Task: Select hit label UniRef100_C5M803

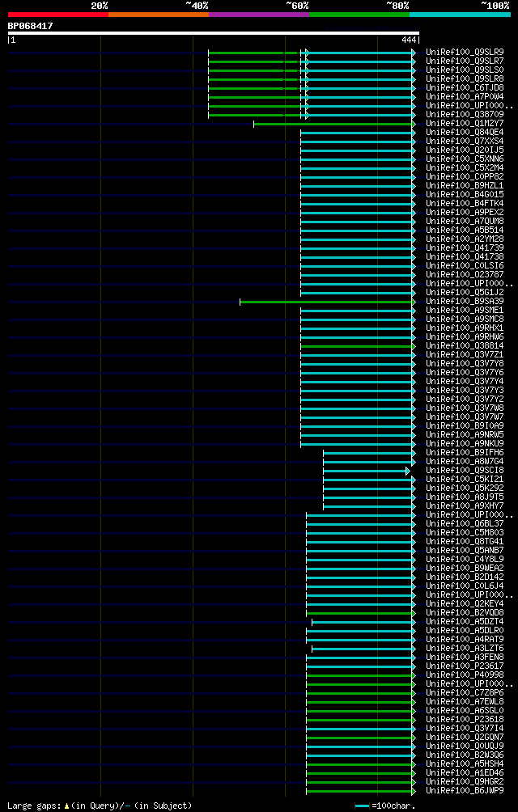Action: click(465, 532)
